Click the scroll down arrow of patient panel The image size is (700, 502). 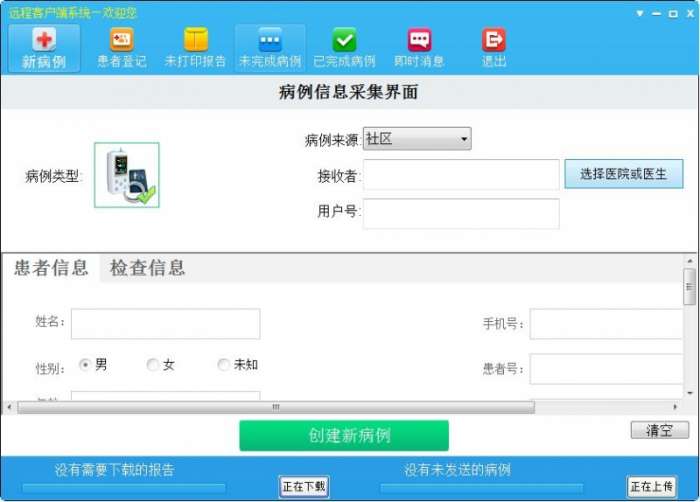[x=690, y=393]
